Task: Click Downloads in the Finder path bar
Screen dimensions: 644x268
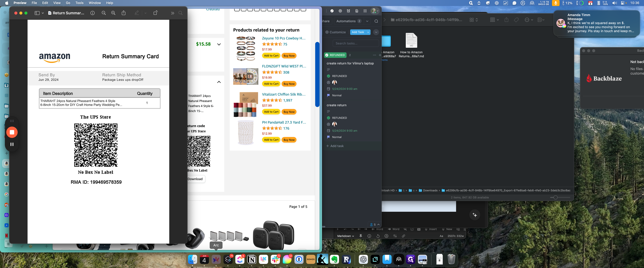Action: [x=428, y=190]
